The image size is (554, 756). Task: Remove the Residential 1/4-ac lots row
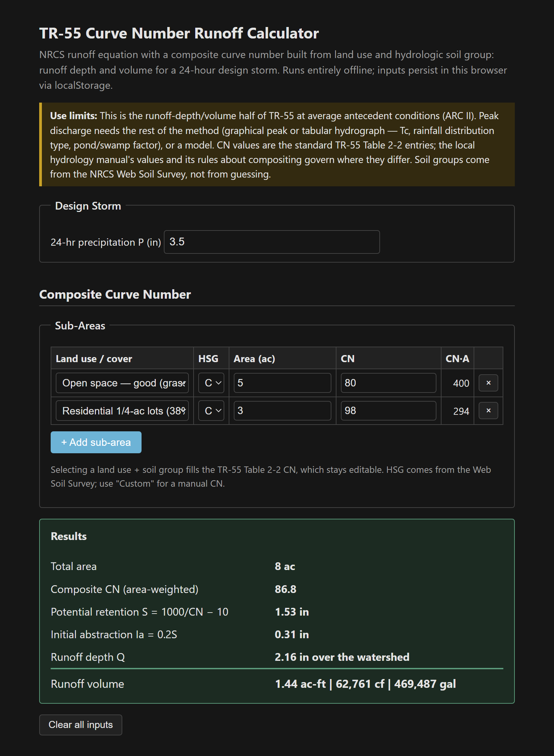pos(488,410)
